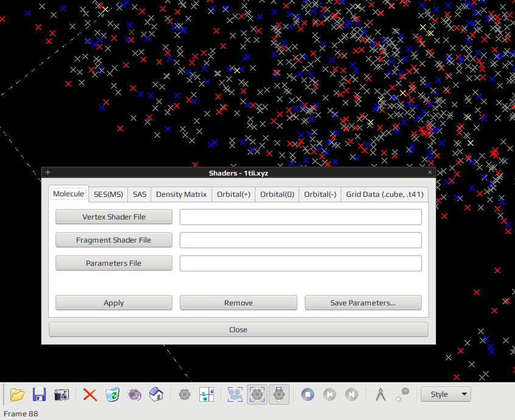The width and height of the screenshot is (515, 420).
Task: Step to the next frame
Action: 352,394
